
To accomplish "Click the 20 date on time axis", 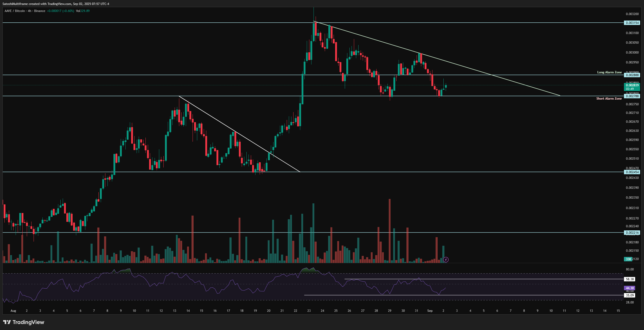I will tap(269, 311).
